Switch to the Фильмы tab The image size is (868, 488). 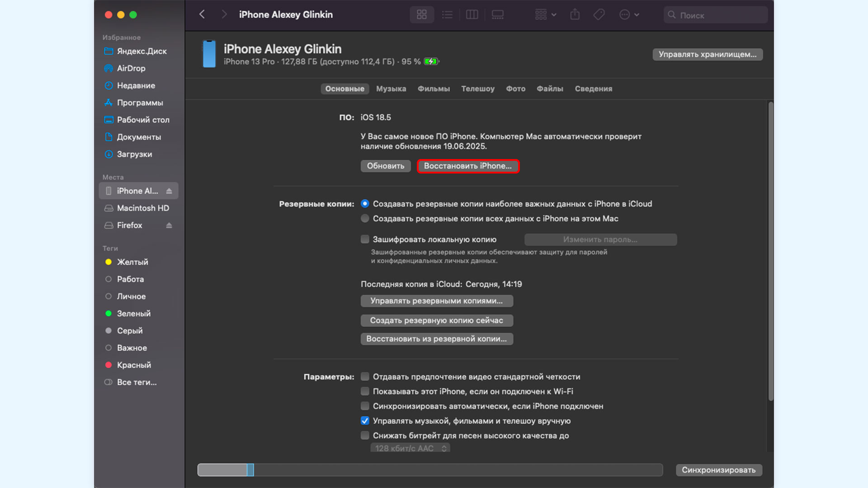[434, 89]
